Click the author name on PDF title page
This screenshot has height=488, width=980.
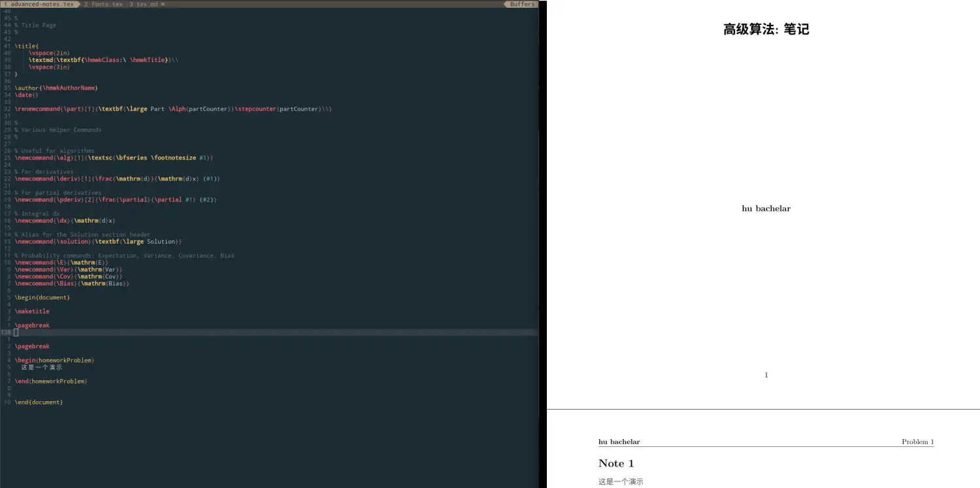[766, 208]
